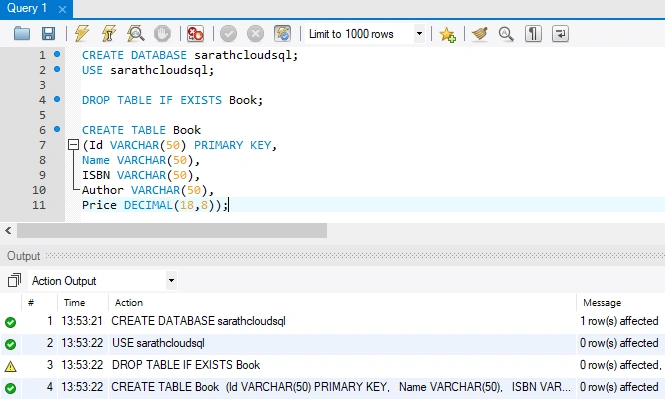
Task: Click the Action column header
Action: pyautogui.click(x=129, y=303)
